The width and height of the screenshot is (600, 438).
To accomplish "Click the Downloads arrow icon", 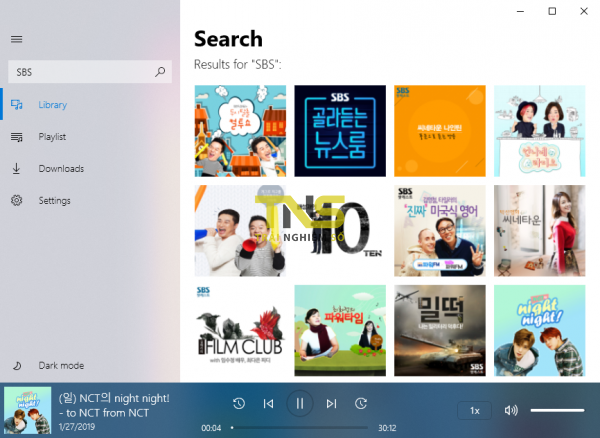I will click(x=16, y=168).
